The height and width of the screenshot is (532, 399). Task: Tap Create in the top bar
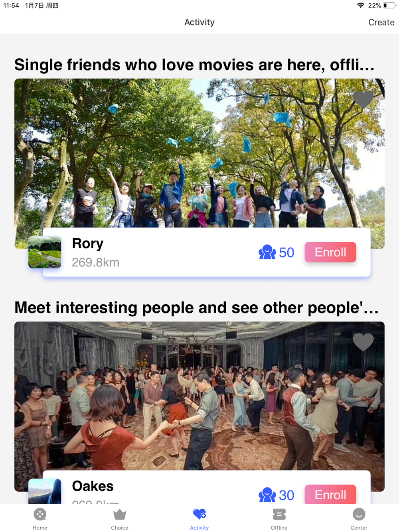381,22
